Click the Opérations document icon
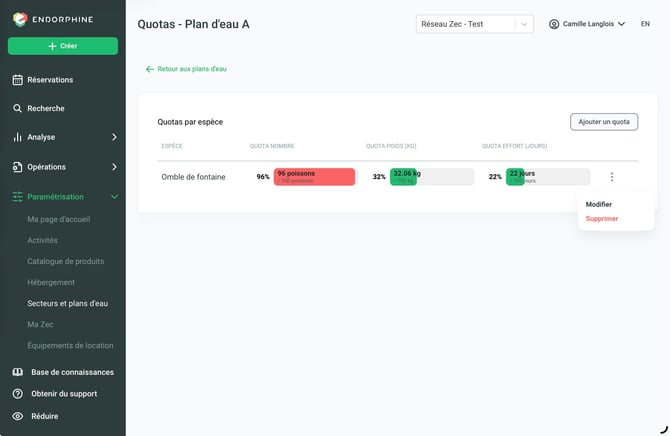The width and height of the screenshot is (670, 436). (x=17, y=167)
